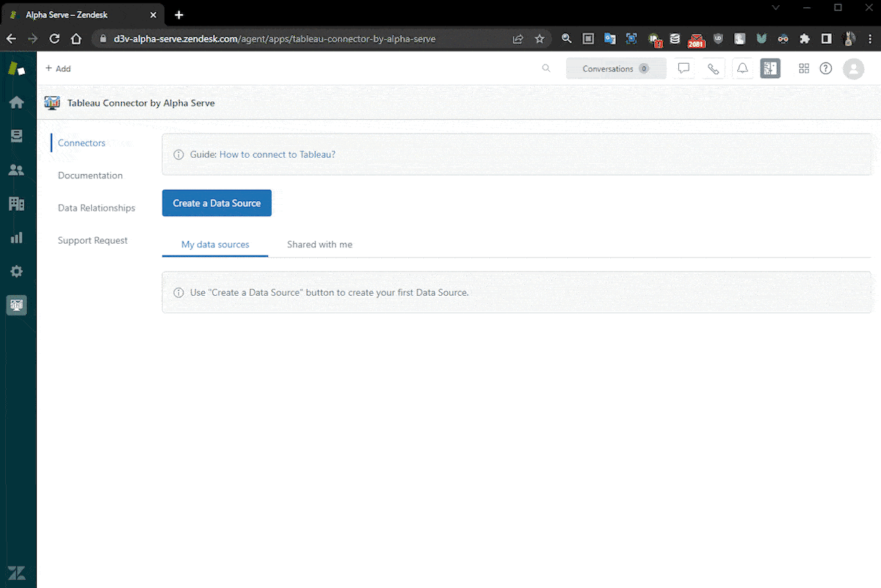Screen dimensions: 881x588
Task: Bookmark this page with the star icon
Action: (x=540, y=39)
